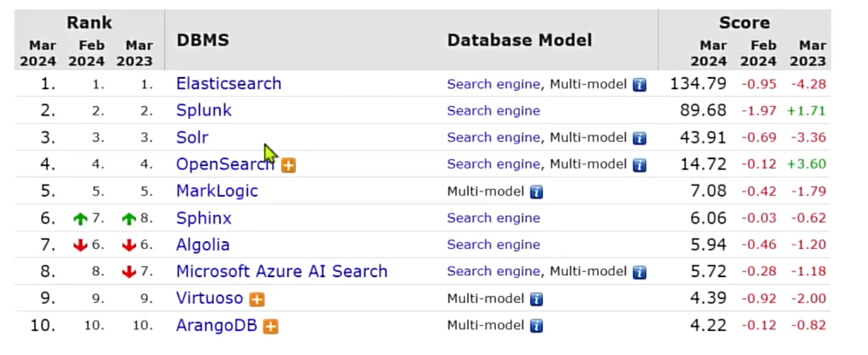Click the orange plus icon beside Virtuoso
The height and width of the screenshot is (355, 868).
(x=257, y=299)
